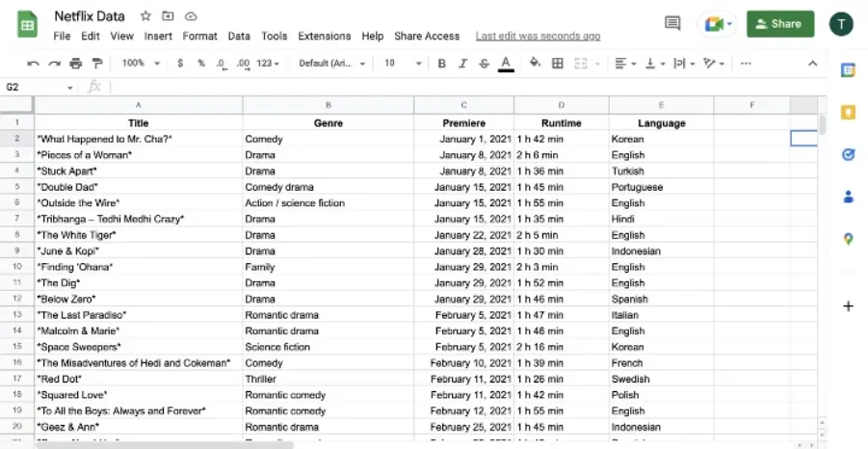Open the Share Access menu
The height and width of the screenshot is (449, 868).
pyautogui.click(x=427, y=36)
